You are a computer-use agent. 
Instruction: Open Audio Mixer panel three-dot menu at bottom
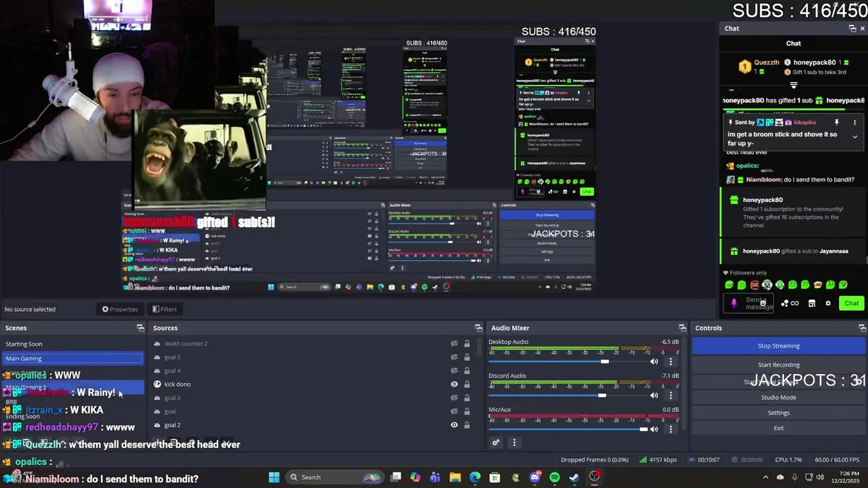coord(514,443)
